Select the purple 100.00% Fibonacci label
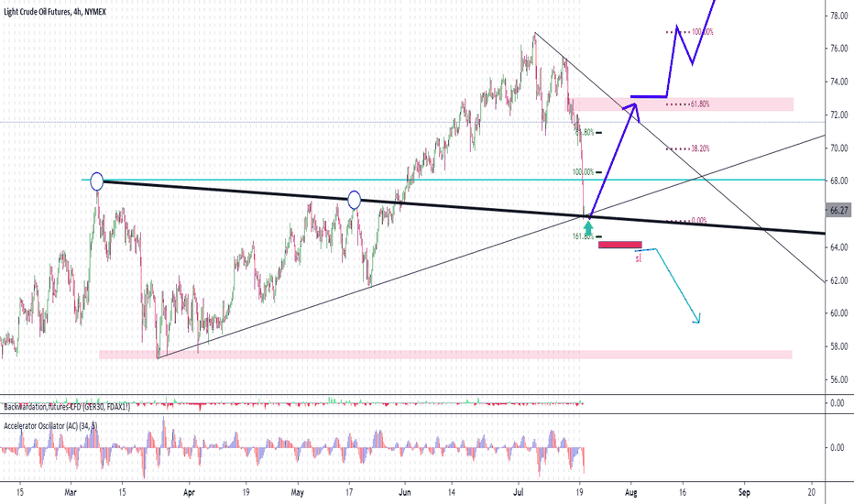854x504 pixels. (x=702, y=32)
